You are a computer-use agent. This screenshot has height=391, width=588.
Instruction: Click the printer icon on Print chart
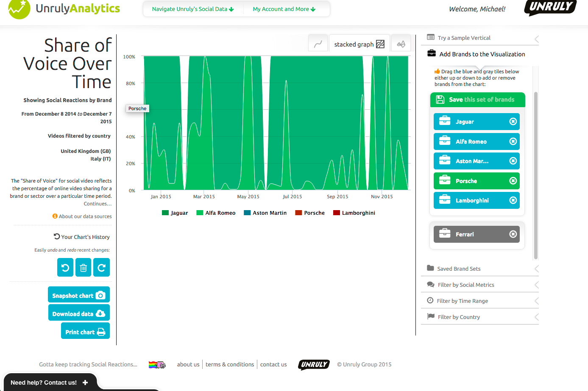[101, 332]
